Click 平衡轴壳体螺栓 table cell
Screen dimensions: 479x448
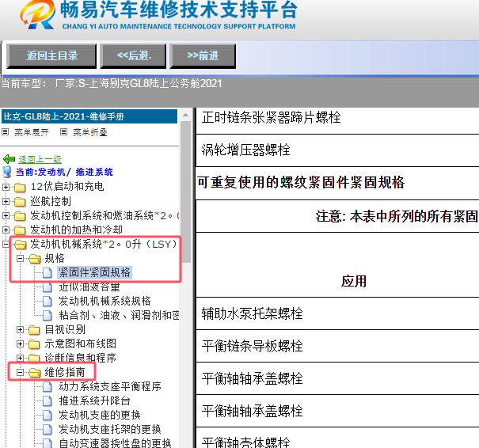[337, 439]
